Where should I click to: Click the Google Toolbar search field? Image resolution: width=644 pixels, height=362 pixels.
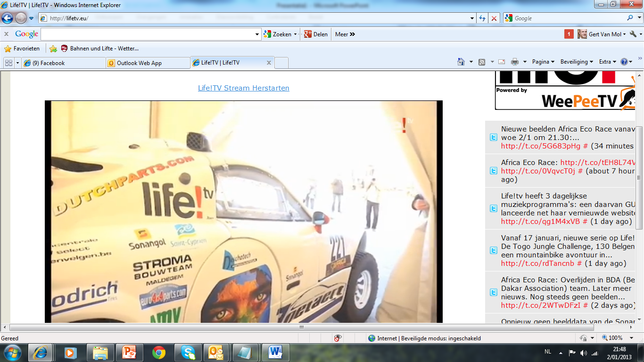click(x=148, y=34)
